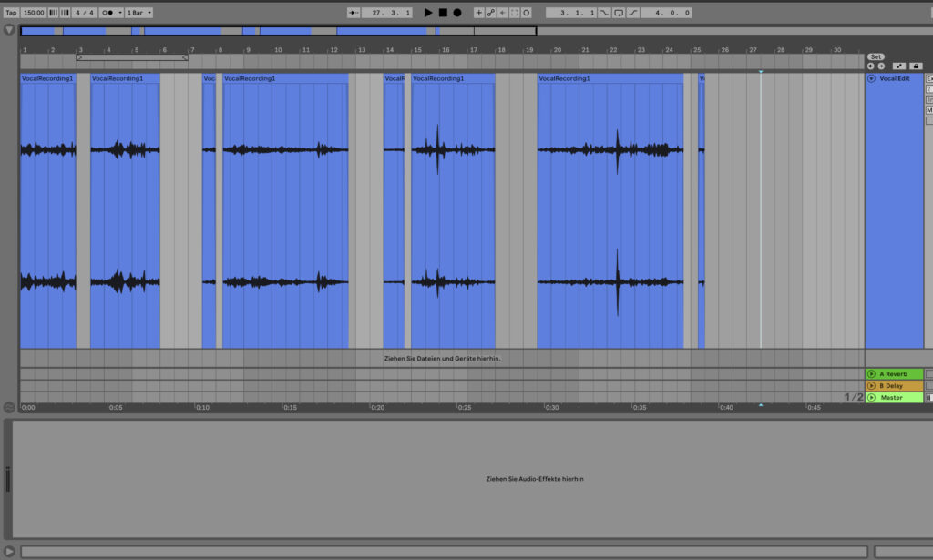This screenshot has height=560, width=933.
Task: Click the 1/2 track height indicator
Action: [853, 397]
